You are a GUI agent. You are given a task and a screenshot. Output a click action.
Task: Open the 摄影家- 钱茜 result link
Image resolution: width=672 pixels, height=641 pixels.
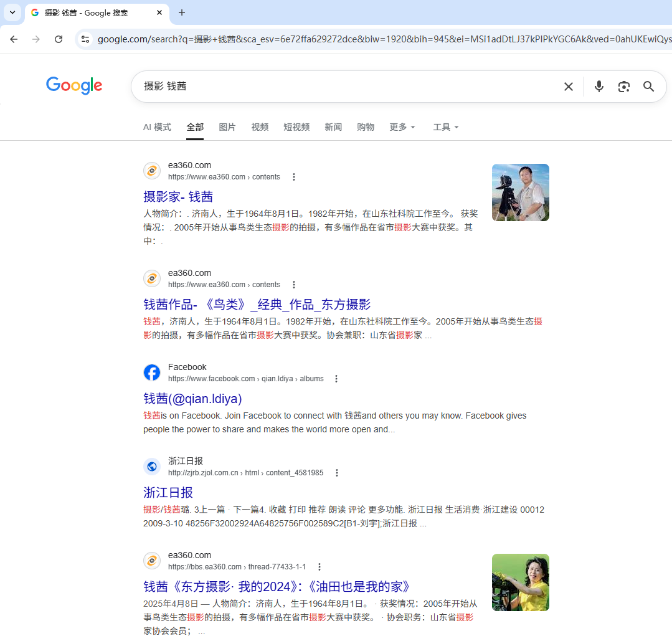[x=178, y=196]
